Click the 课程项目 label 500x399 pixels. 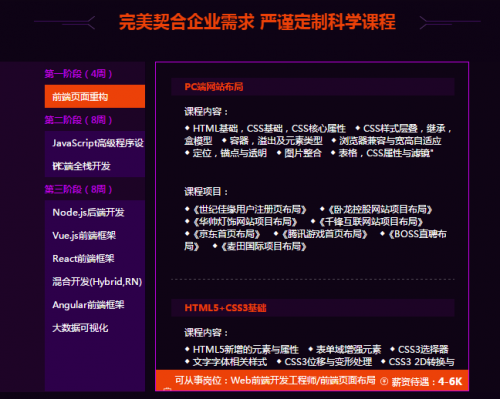point(206,192)
